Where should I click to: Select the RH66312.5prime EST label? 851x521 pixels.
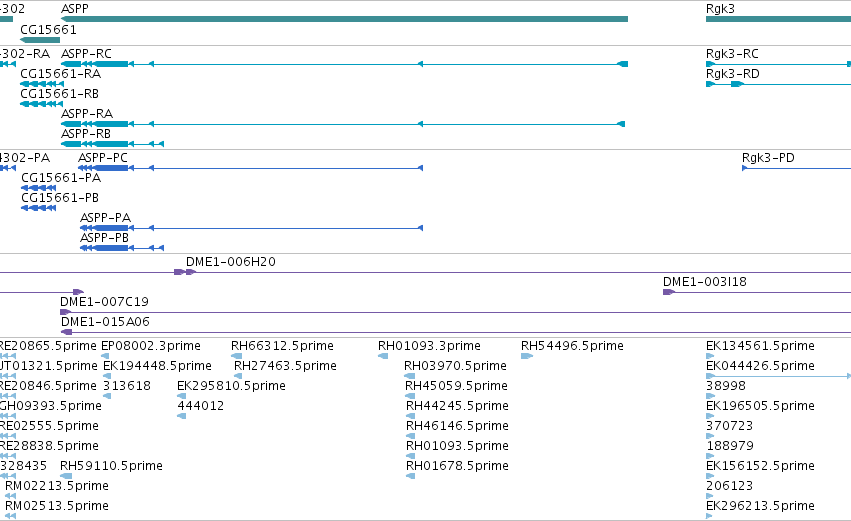[282, 346]
